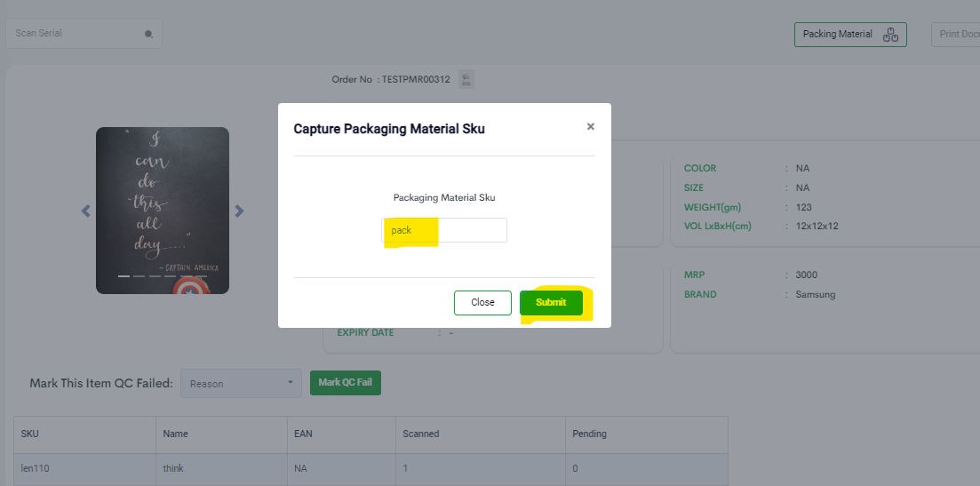Click the Packaging Material Sku input field
Screen dimensions: 980x486
point(444,230)
